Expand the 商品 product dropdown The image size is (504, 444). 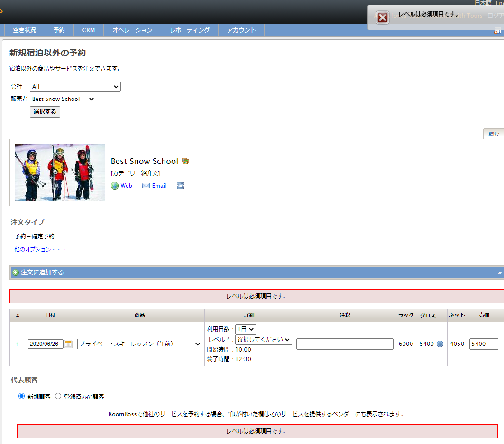(140, 344)
